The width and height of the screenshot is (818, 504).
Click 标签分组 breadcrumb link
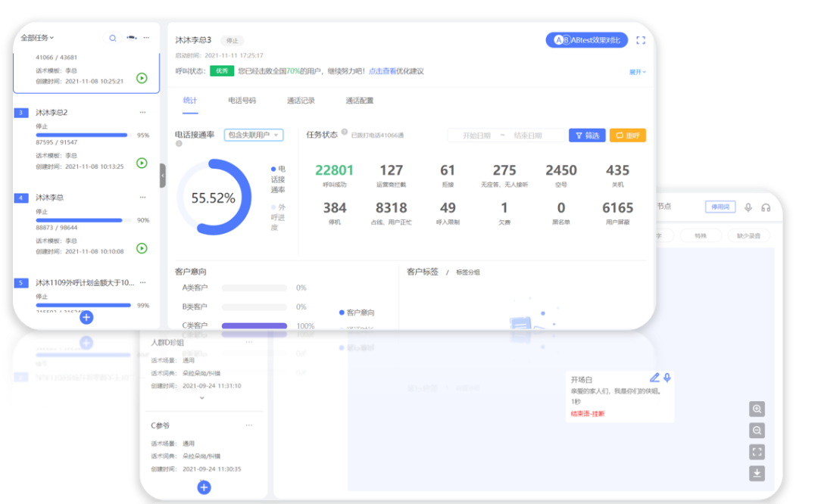point(468,272)
